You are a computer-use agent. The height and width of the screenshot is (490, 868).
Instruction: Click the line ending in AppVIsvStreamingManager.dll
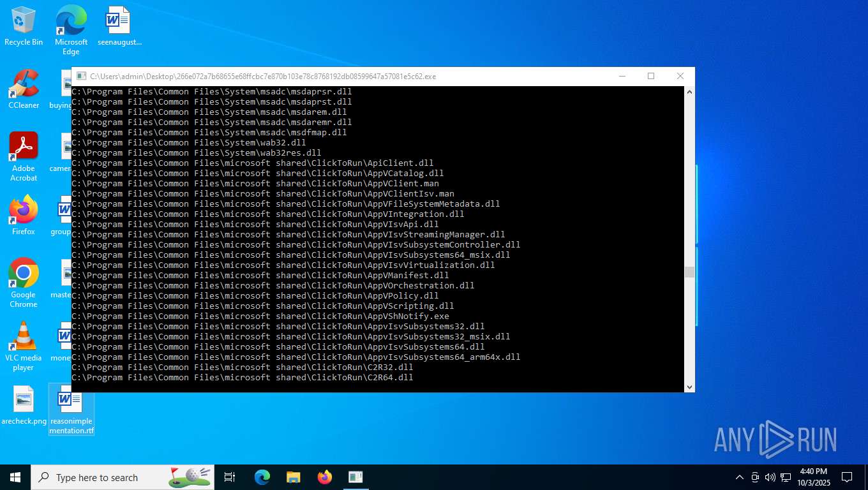point(288,234)
